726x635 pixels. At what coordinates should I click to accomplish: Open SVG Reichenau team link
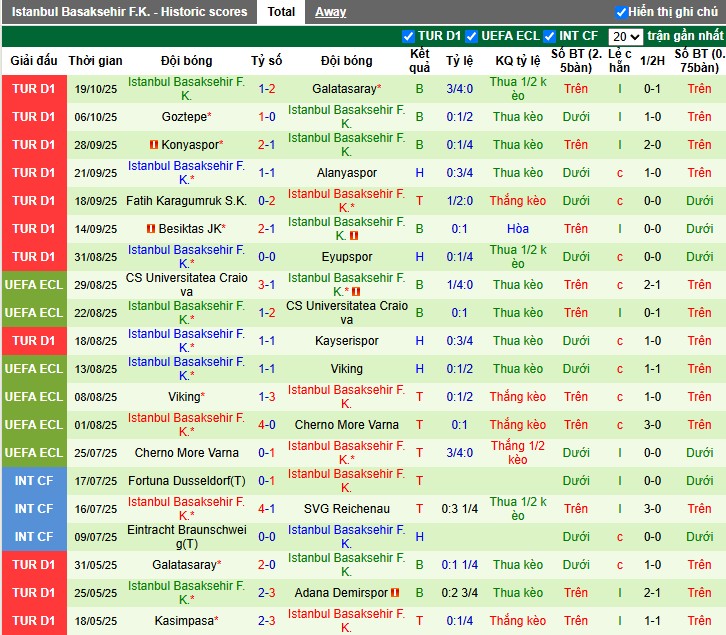coord(347,509)
